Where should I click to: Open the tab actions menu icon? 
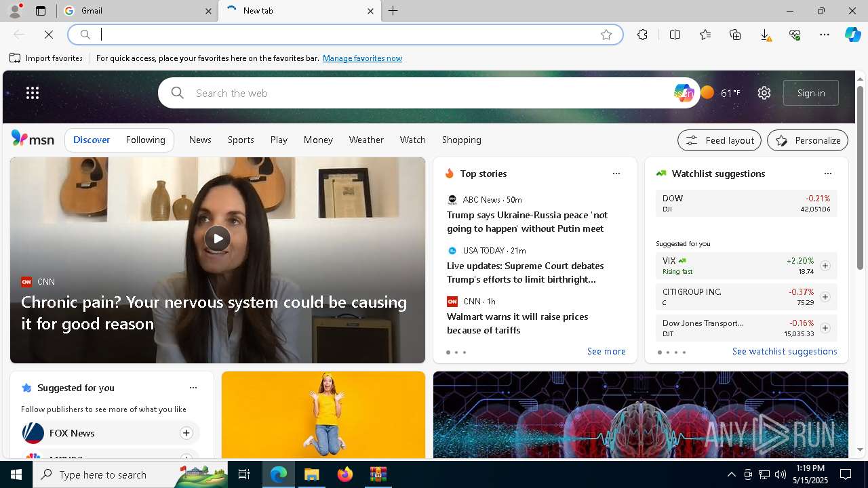coord(41,11)
